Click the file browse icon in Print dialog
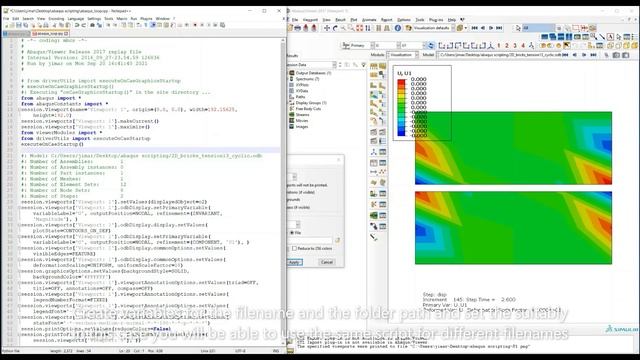Image resolution: width=640 pixels, height=360 pixels. [x=338, y=240]
